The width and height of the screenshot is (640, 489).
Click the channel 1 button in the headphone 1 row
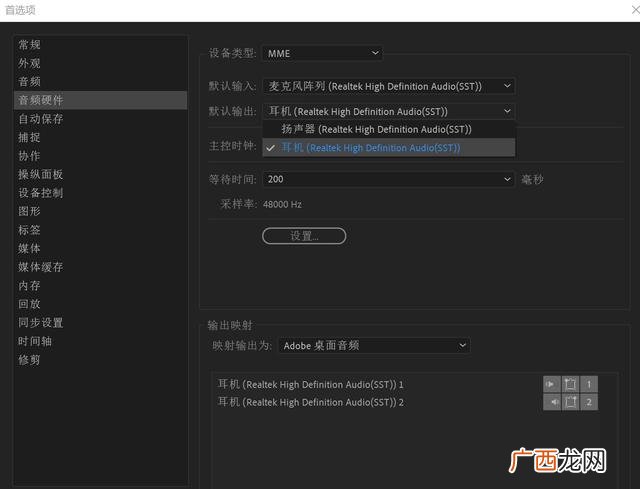(x=589, y=384)
